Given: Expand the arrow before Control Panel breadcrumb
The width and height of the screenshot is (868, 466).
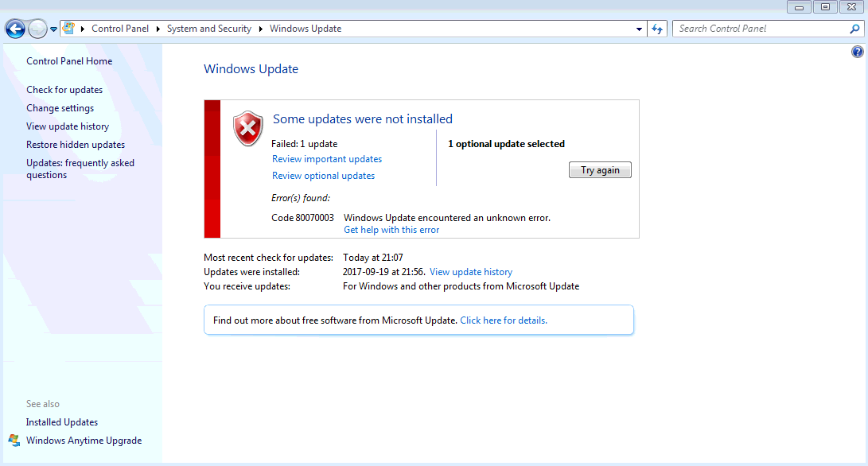Looking at the screenshot, I should pos(83,29).
